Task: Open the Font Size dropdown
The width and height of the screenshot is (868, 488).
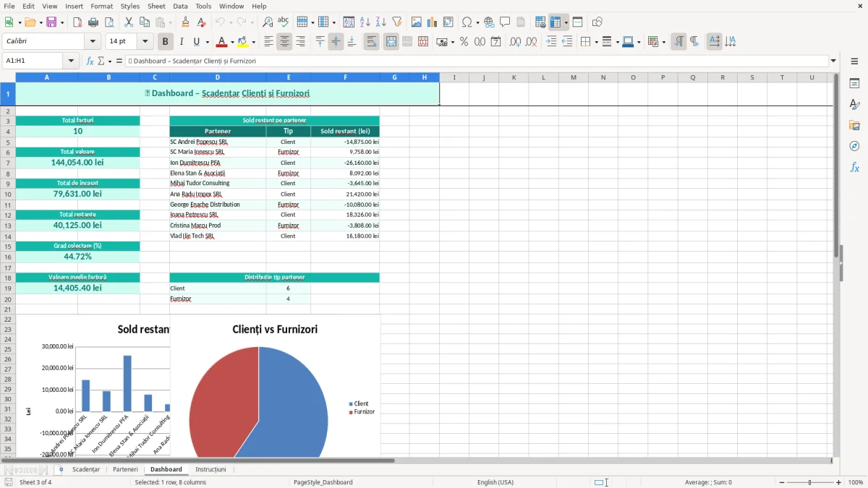Action: click(145, 42)
